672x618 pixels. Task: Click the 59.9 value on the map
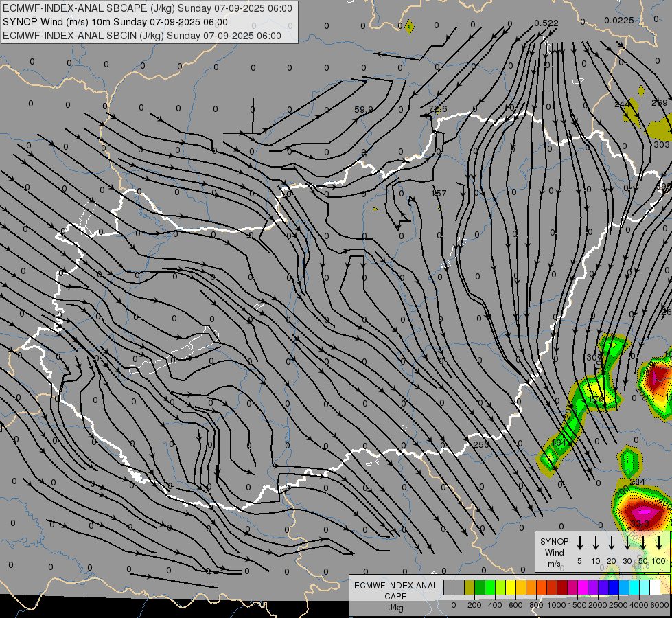(363, 110)
